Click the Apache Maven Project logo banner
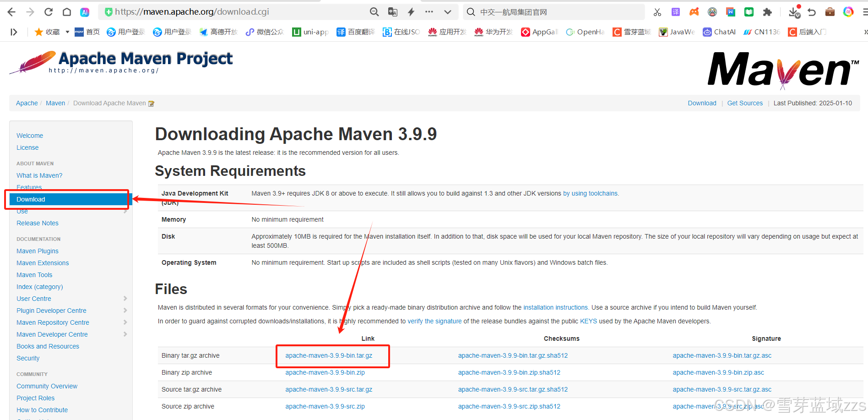 121,63
